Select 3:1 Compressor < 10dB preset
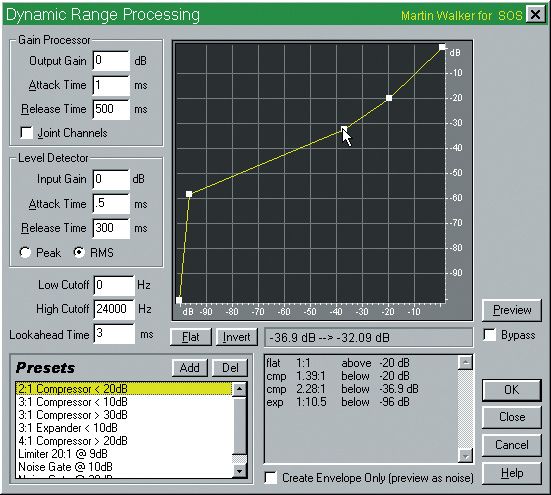Viewport: 551px width, 495px height. 124,402
